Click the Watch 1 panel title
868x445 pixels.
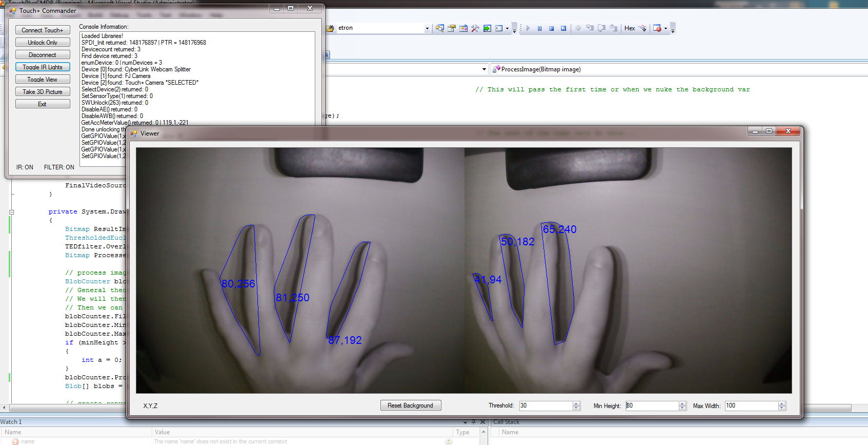pyautogui.click(x=11, y=422)
